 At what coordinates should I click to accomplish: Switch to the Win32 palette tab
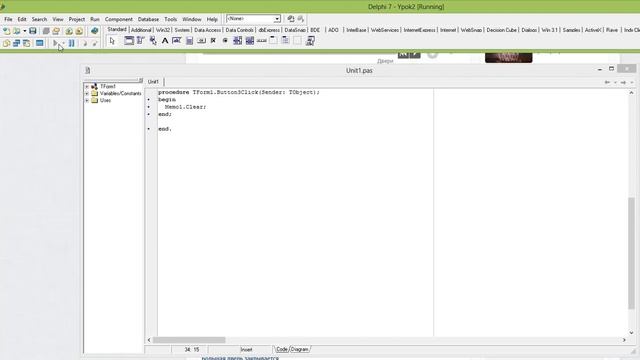pos(163,30)
